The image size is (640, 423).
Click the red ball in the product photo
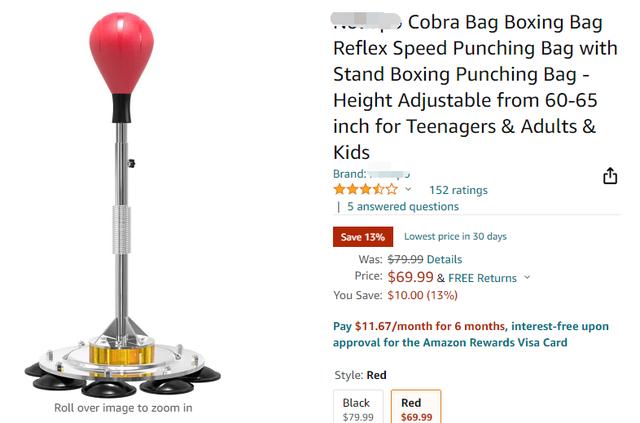tap(122, 53)
